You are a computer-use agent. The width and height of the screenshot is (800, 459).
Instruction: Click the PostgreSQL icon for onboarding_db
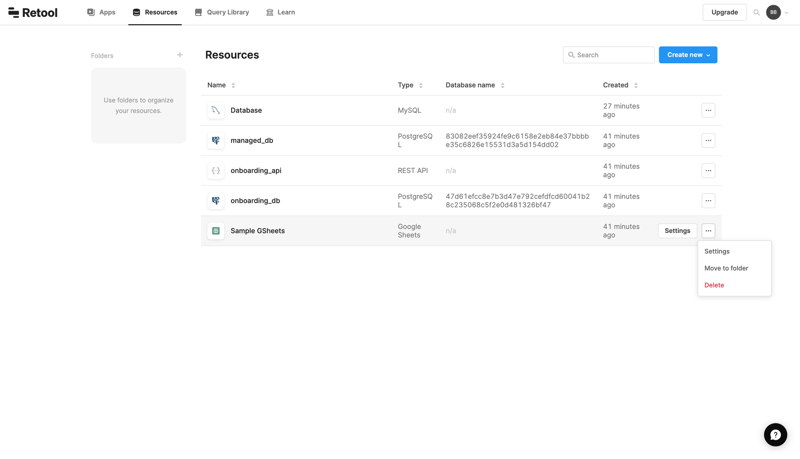tap(216, 200)
